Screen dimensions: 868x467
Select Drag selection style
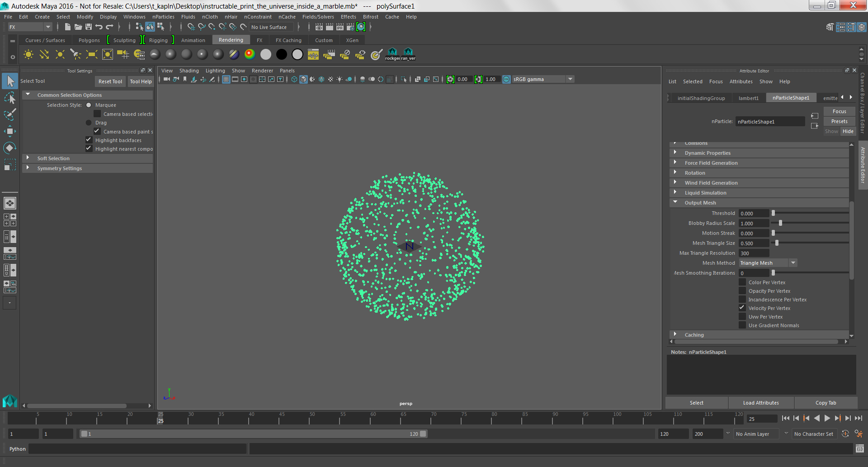click(89, 123)
